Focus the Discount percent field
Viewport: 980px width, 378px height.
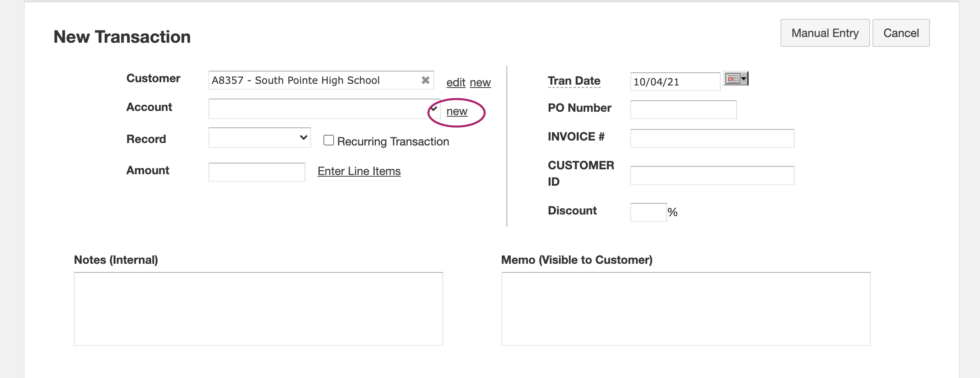pyautogui.click(x=649, y=212)
